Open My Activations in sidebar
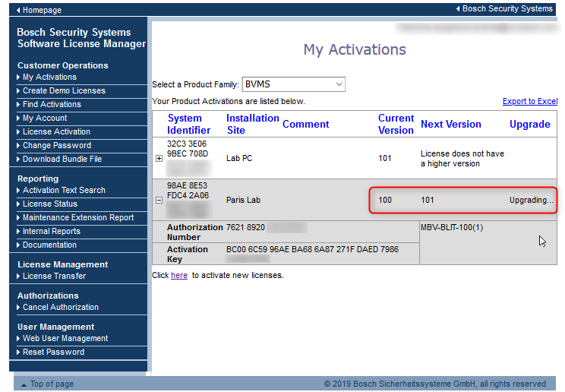Viewport: 565px width, 392px height. click(x=49, y=77)
